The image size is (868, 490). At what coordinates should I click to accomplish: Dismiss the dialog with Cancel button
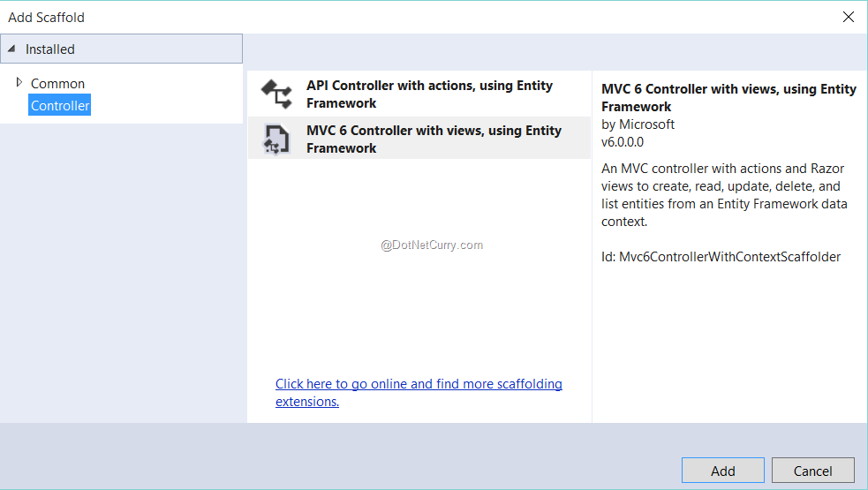pyautogui.click(x=812, y=471)
